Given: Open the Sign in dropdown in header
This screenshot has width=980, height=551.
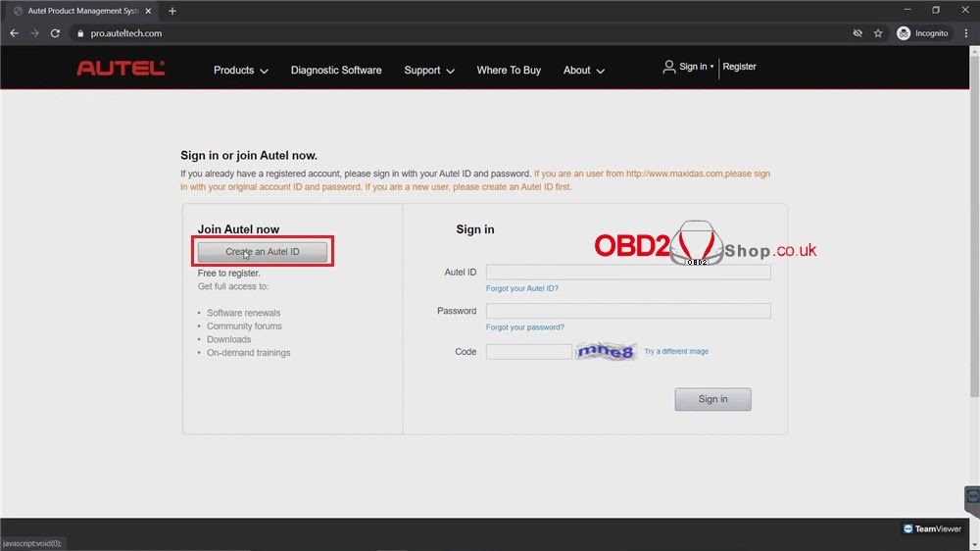Looking at the screenshot, I should [696, 67].
